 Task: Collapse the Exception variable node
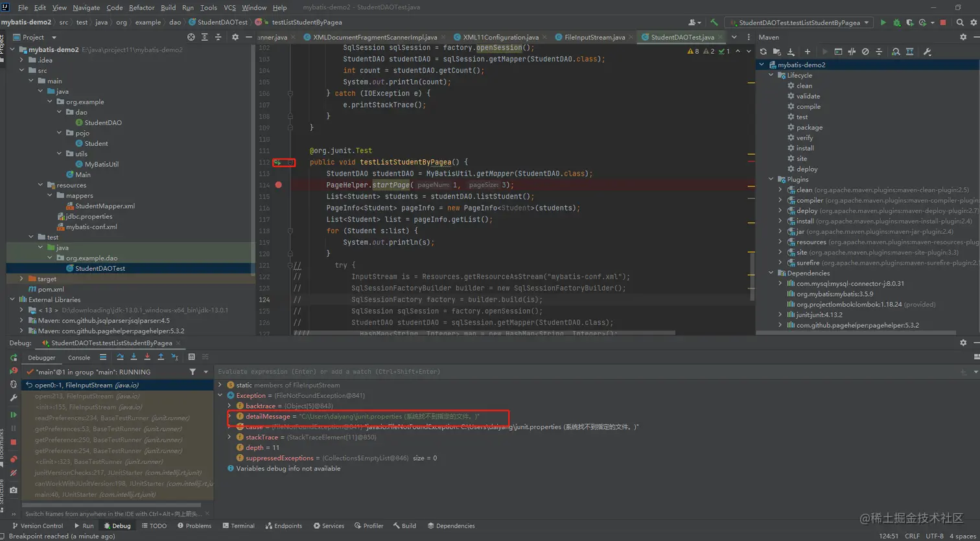[x=220, y=395]
